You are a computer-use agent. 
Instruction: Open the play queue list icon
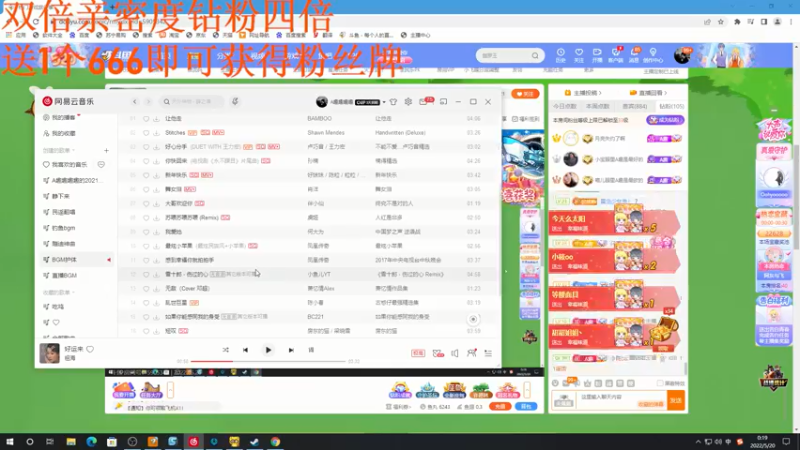(x=488, y=353)
